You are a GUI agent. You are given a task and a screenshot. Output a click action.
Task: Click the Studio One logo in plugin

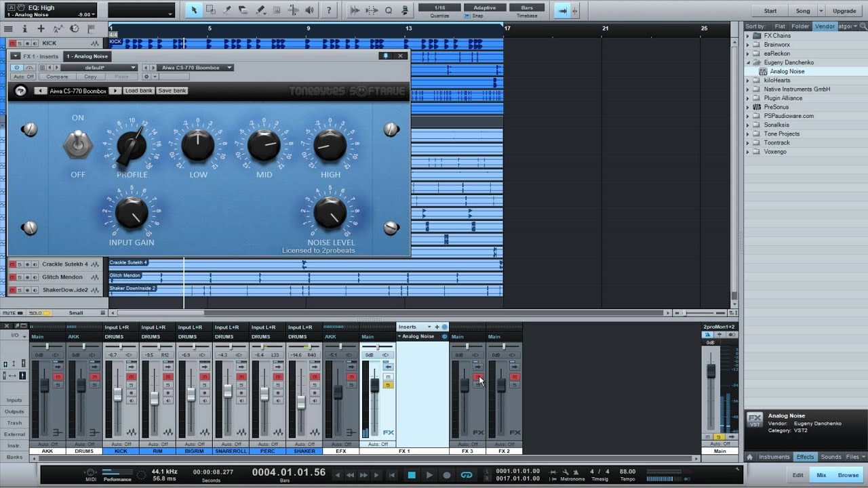pyautogui.click(x=20, y=91)
